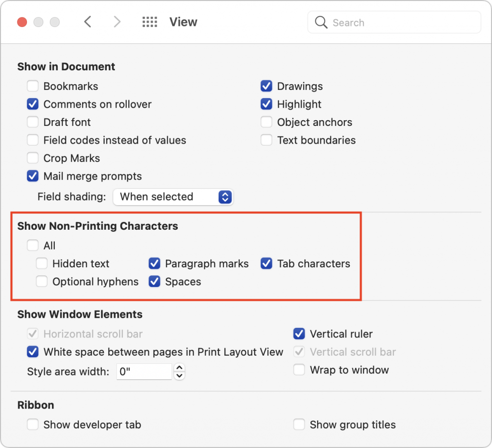The width and height of the screenshot is (492, 448).
Task: Enable the Bookmarks checkbox
Action: point(33,87)
